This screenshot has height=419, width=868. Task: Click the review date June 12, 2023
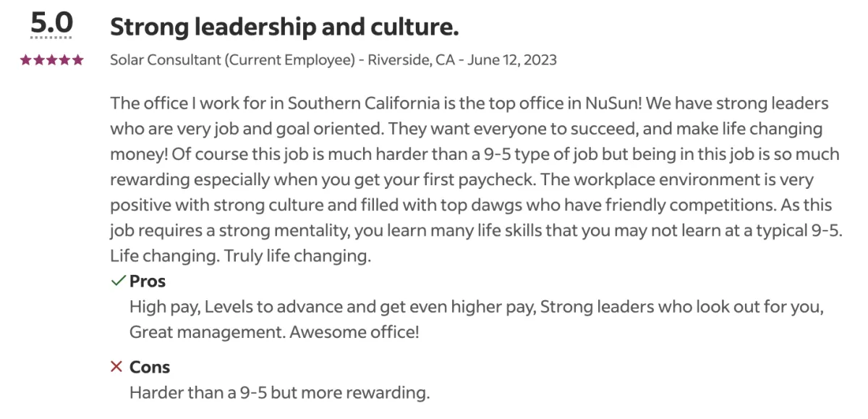coord(513,60)
